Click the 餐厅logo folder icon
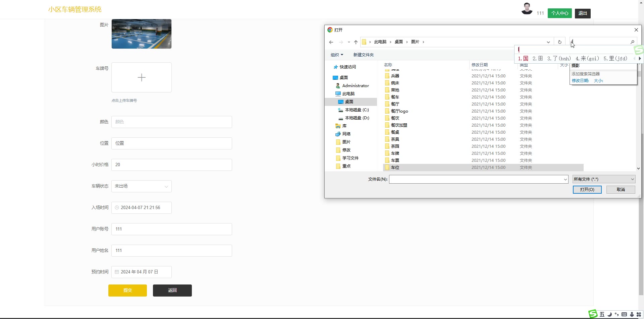Image resolution: width=644 pixels, height=319 pixels. click(x=387, y=111)
